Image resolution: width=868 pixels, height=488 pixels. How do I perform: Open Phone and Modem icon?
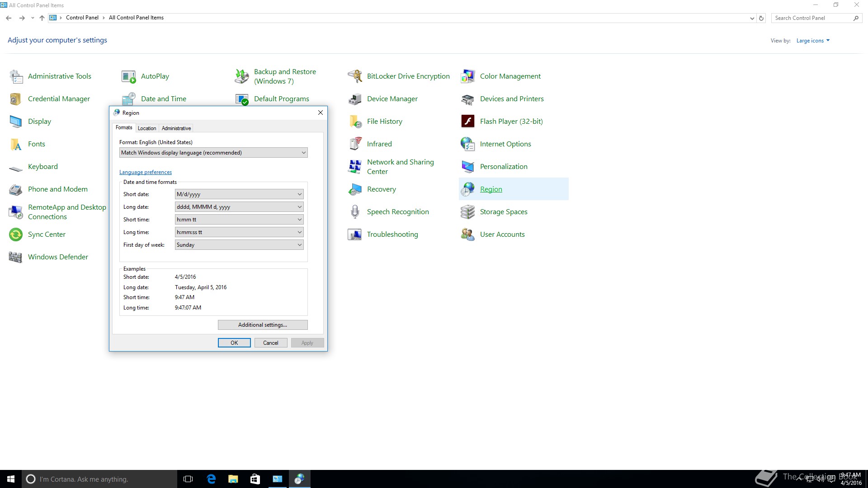16,189
